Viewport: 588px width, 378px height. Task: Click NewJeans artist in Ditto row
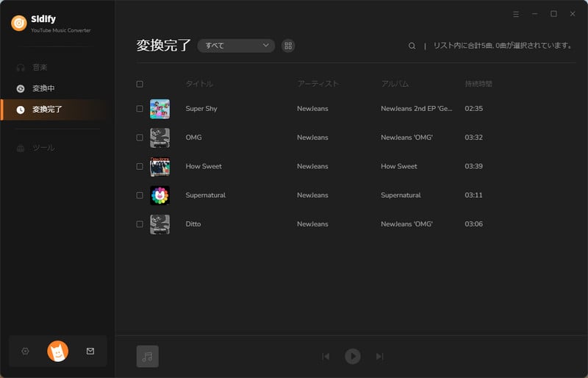click(312, 224)
